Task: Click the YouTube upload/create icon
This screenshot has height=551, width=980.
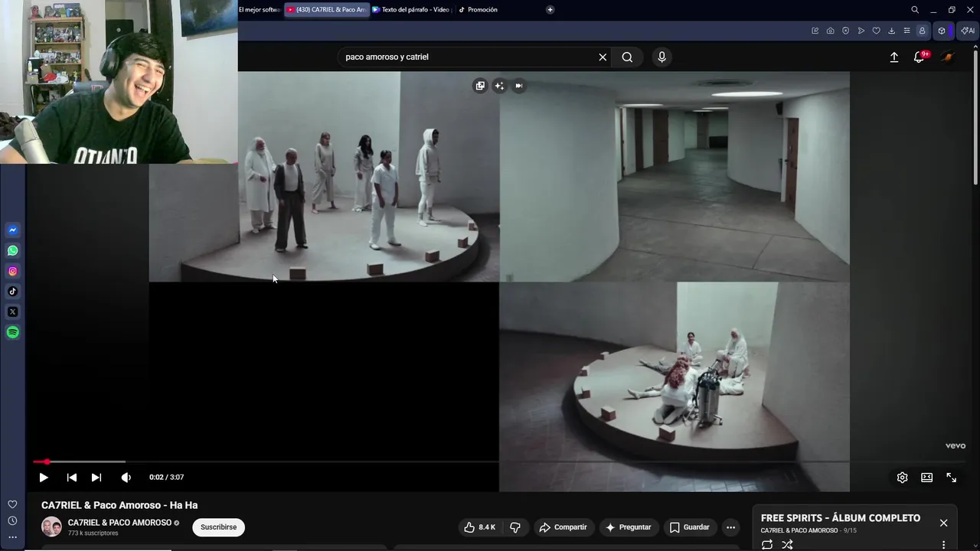Action: click(893, 57)
